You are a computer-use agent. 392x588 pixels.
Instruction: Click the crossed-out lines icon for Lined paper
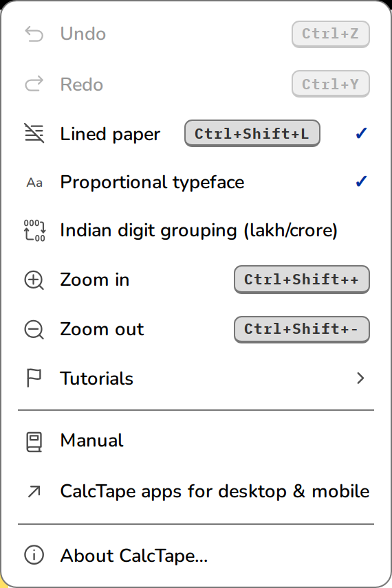(x=34, y=133)
